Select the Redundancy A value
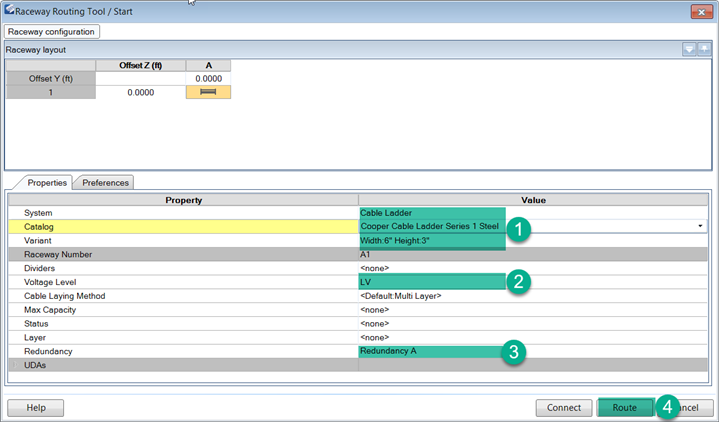This screenshot has height=422, width=719. point(388,351)
